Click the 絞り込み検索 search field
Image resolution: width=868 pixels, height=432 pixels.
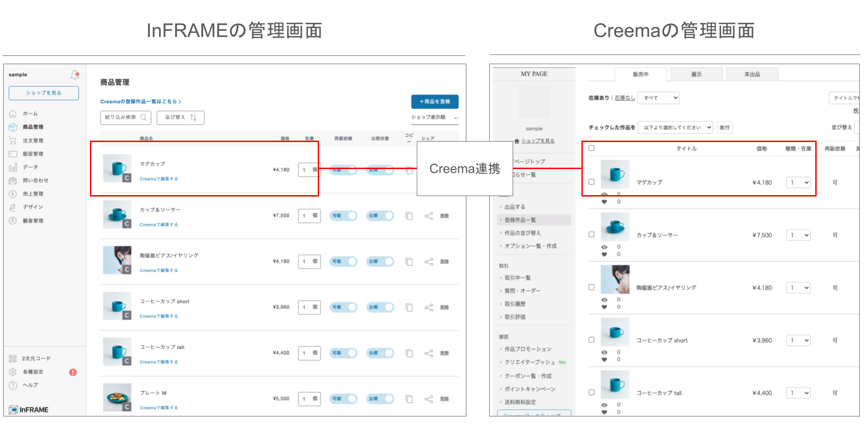click(125, 117)
